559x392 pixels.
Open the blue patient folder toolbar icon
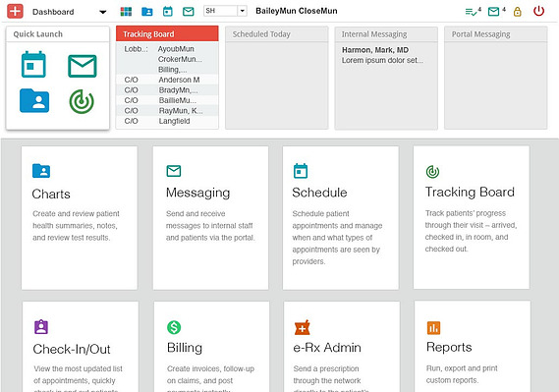(x=147, y=12)
